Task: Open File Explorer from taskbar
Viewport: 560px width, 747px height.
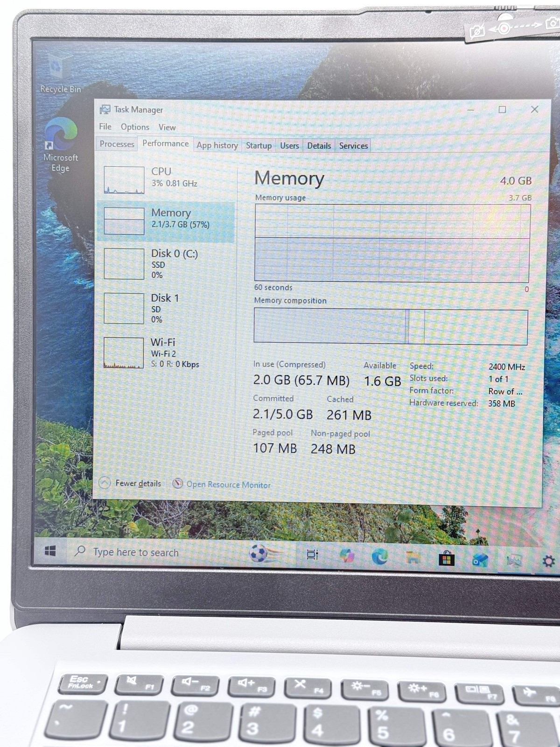Action: coord(413,557)
